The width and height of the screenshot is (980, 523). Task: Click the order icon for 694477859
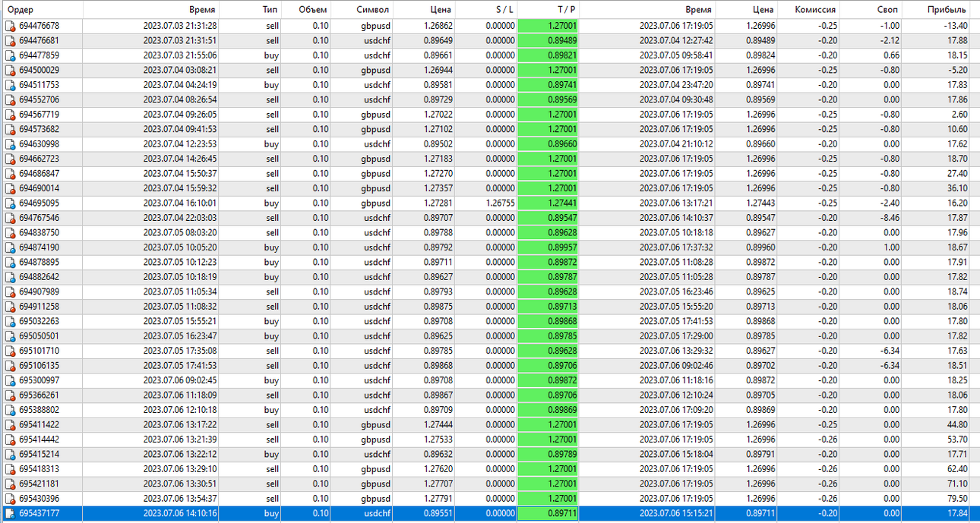10,55
